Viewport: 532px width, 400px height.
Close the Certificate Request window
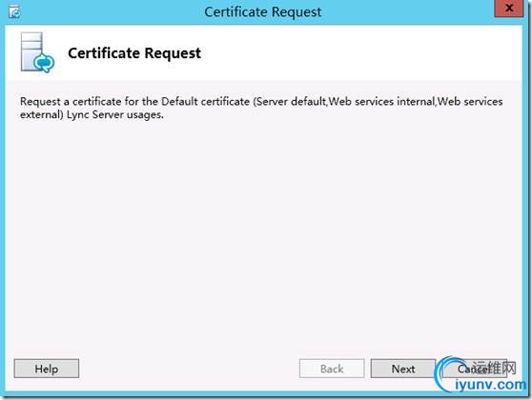[x=508, y=9]
